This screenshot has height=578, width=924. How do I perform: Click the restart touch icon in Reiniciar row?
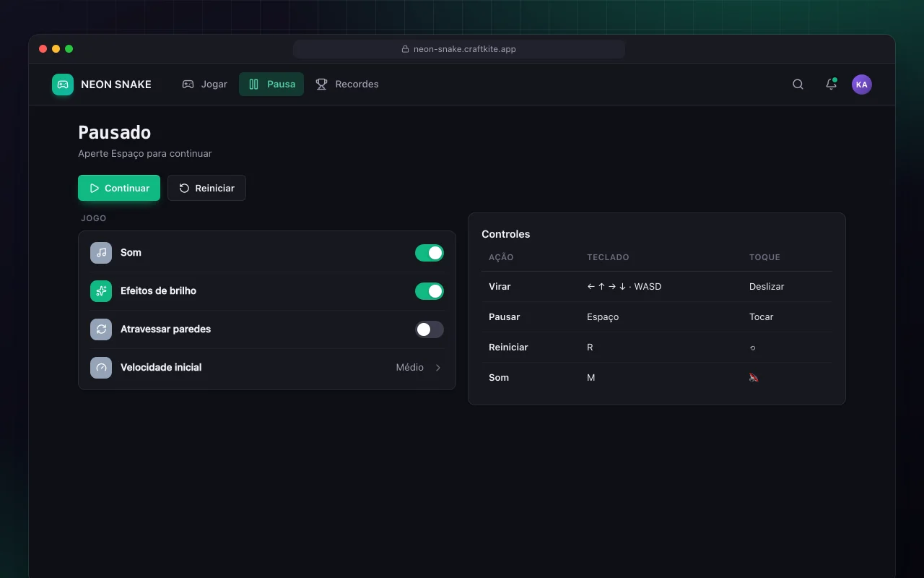pyautogui.click(x=752, y=348)
